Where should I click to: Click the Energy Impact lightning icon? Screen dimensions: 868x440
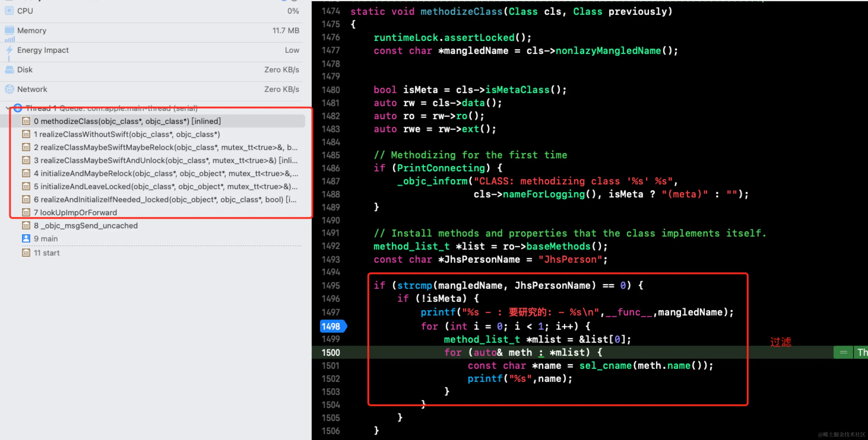click(9, 50)
